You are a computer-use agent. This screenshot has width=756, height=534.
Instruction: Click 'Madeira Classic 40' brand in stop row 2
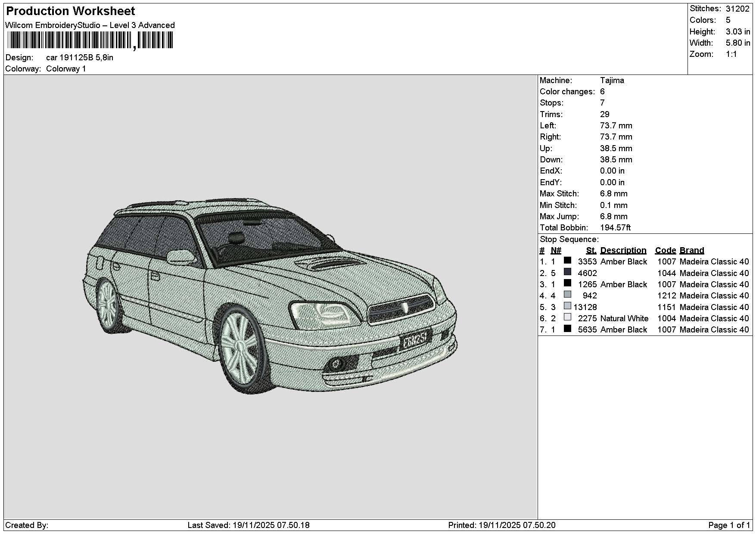714,273
